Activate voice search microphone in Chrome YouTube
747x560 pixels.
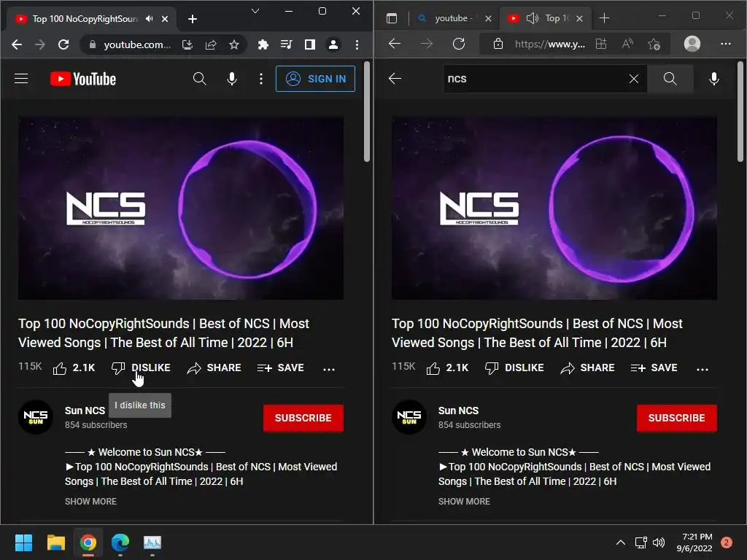point(232,79)
